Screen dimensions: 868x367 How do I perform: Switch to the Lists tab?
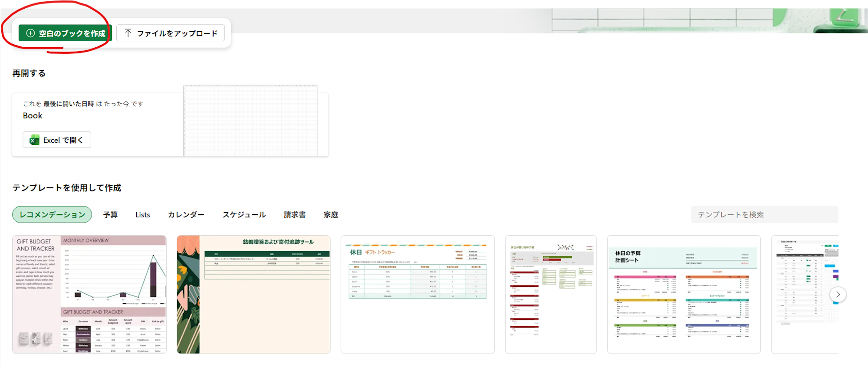point(143,215)
